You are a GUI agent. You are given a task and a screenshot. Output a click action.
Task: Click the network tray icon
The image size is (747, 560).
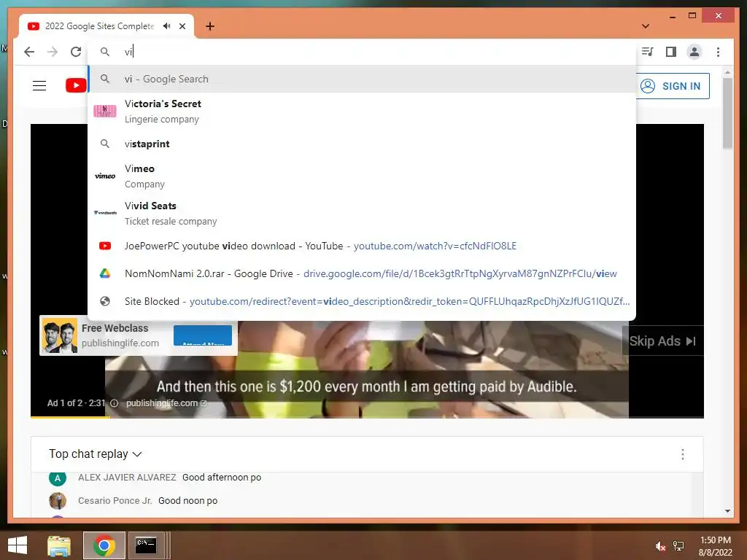tap(679, 546)
